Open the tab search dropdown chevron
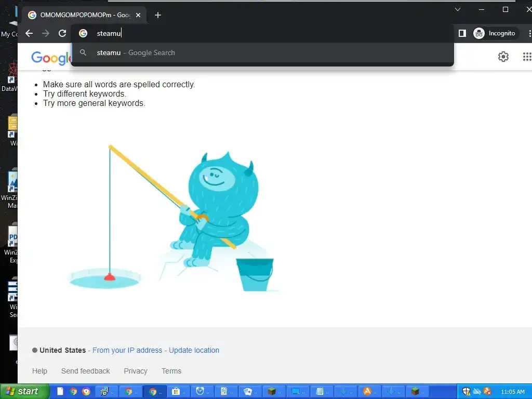This screenshot has height=399, width=532. (x=458, y=9)
